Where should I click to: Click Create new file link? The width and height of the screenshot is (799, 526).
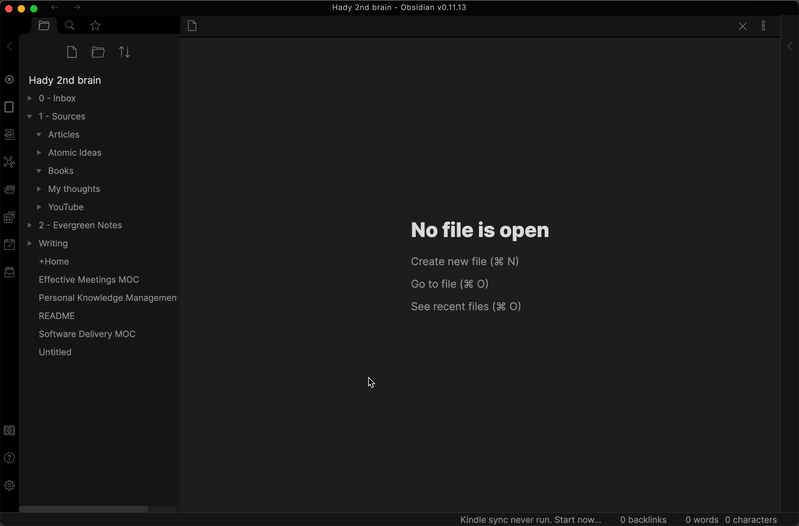465,261
